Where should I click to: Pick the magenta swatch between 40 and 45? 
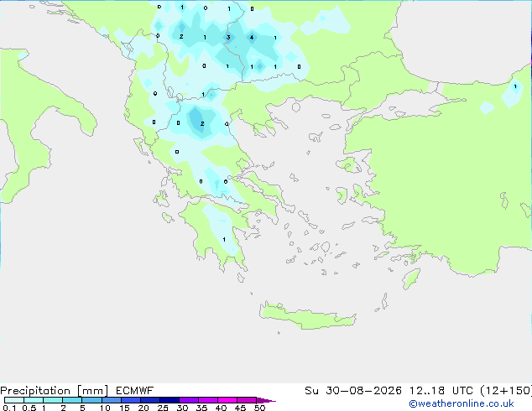(227, 400)
